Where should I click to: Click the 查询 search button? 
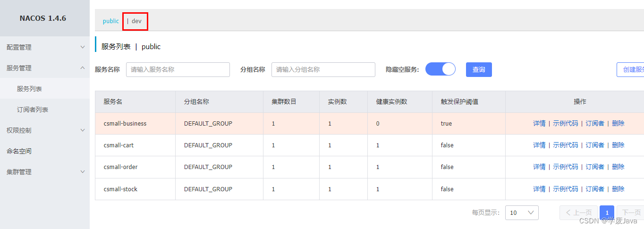click(x=479, y=69)
